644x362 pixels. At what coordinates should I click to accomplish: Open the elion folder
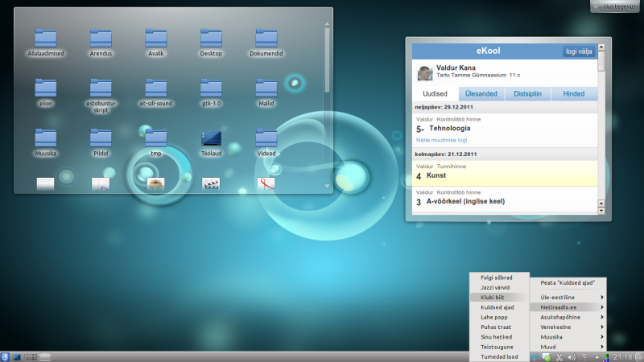46,93
